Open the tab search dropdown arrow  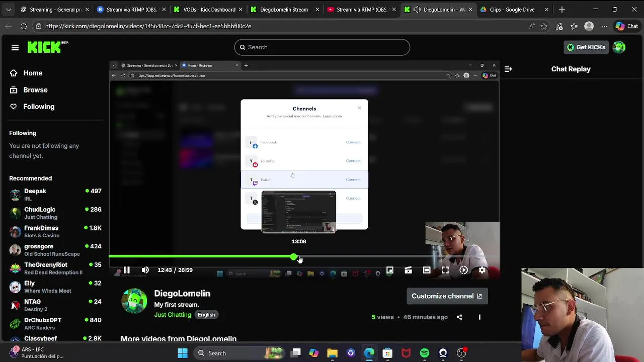point(8,9)
